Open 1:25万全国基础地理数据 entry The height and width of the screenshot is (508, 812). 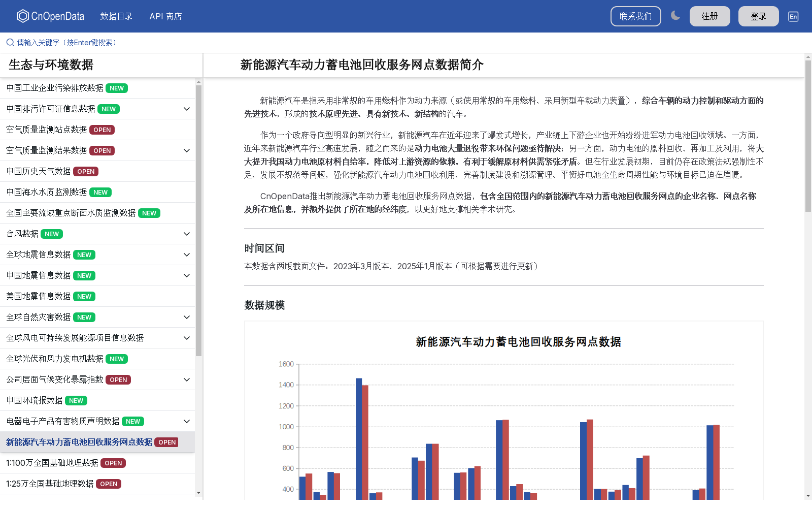tap(97, 484)
